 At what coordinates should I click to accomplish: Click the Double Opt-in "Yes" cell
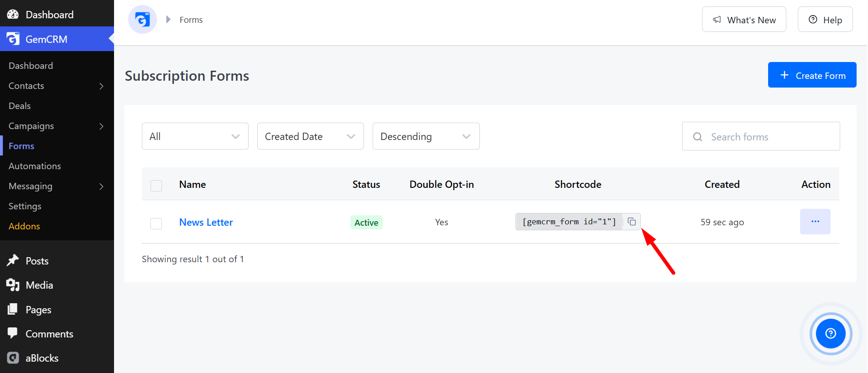click(x=442, y=222)
